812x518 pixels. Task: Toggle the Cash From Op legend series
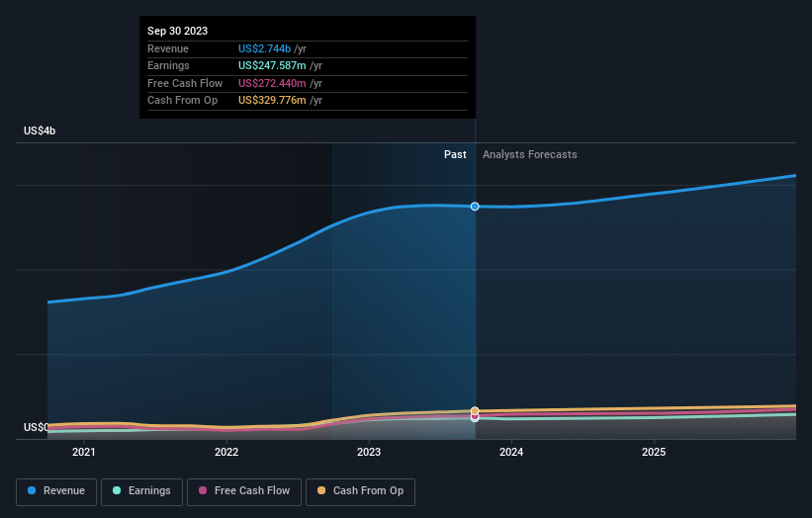[x=360, y=491]
